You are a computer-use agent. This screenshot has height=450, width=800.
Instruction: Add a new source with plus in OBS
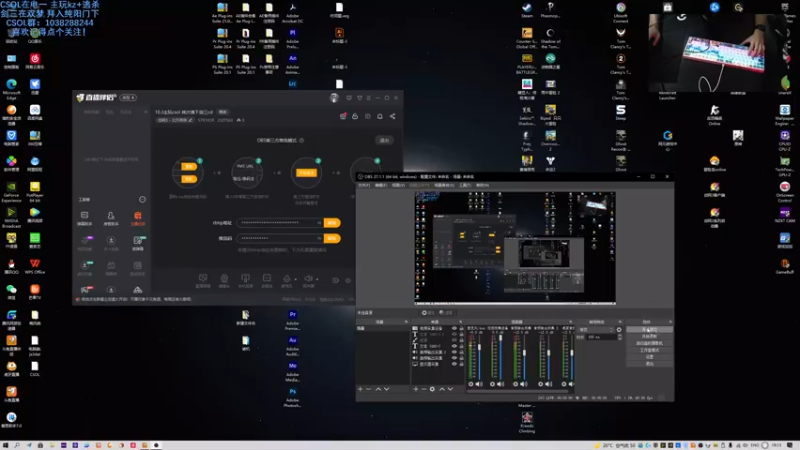[416, 389]
